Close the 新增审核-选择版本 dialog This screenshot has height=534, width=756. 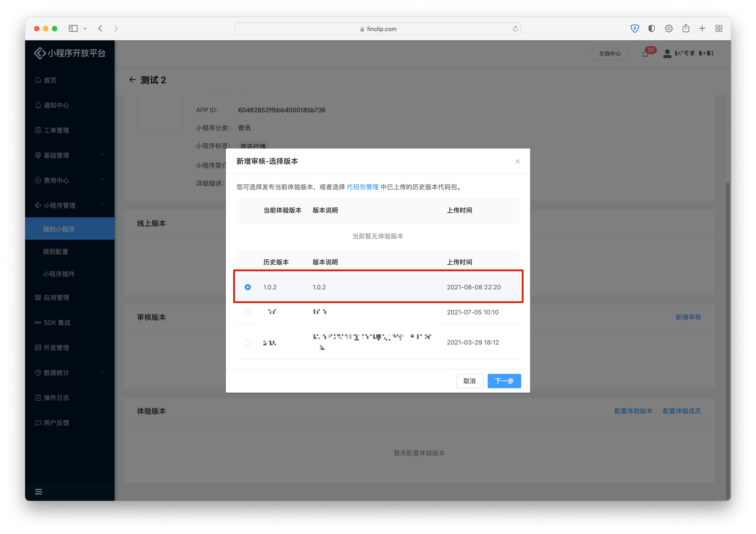click(x=517, y=162)
